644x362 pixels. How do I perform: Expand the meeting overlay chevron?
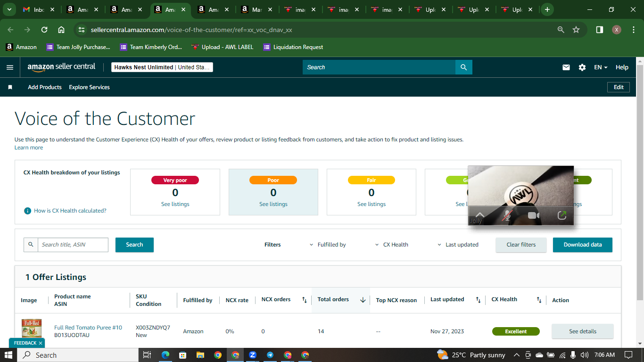click(x=480, y=215)
